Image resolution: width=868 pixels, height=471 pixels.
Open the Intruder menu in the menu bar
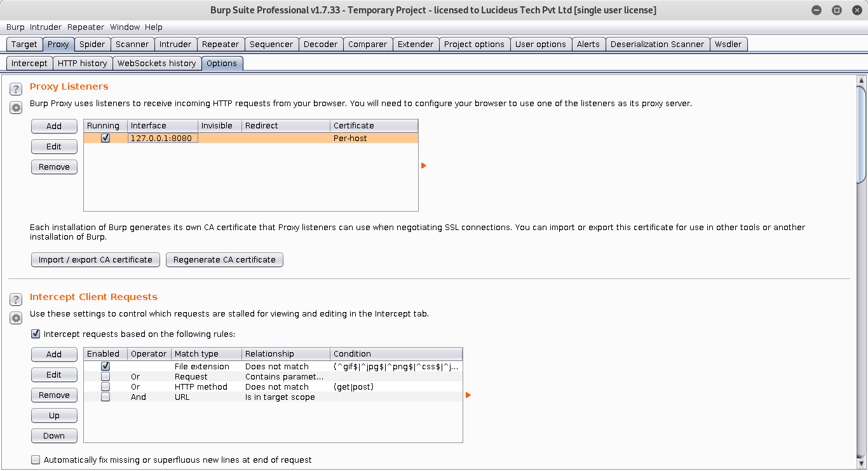coord(46,27)
